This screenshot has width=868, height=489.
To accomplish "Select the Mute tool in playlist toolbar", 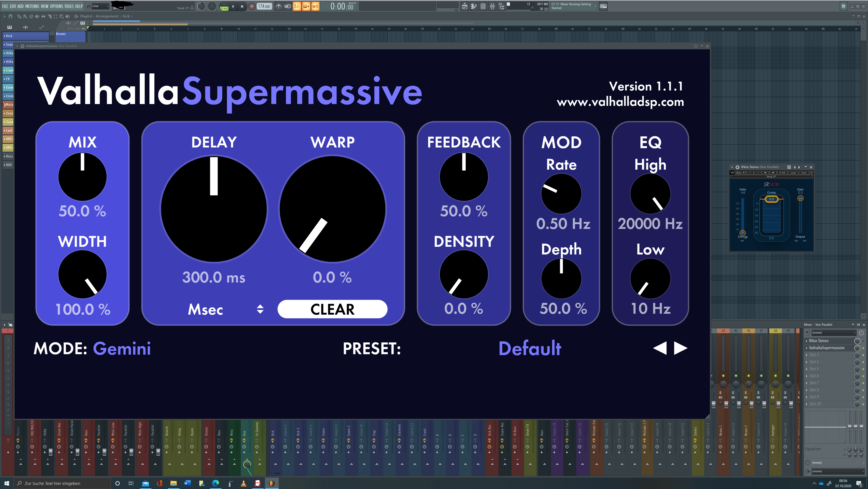I will pos(37,16).
